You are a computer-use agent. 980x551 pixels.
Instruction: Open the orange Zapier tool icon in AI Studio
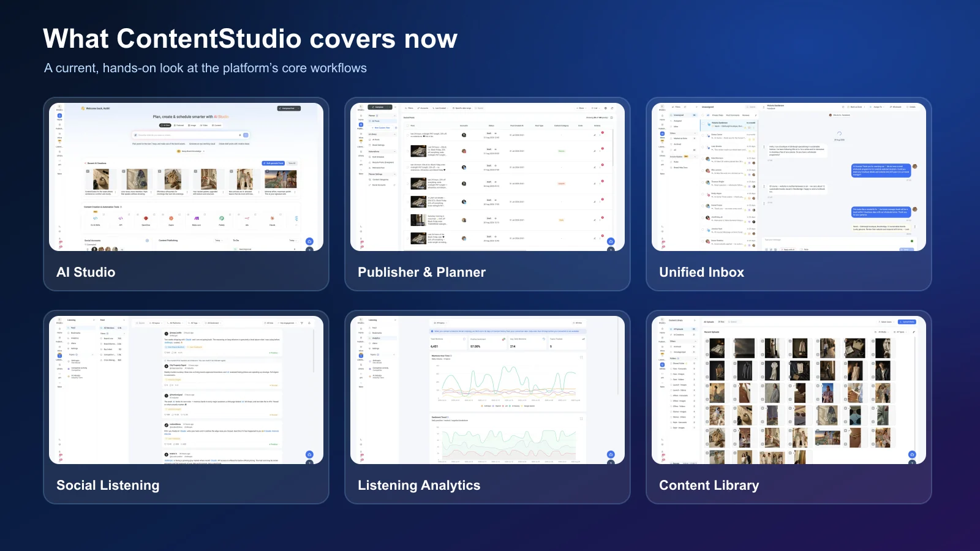(x=171, y=218)
